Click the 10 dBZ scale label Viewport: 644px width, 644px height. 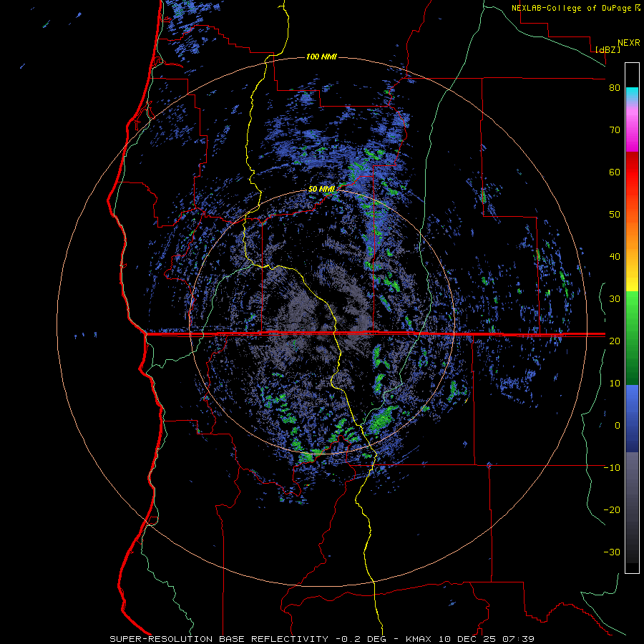(x=615, y=384)
